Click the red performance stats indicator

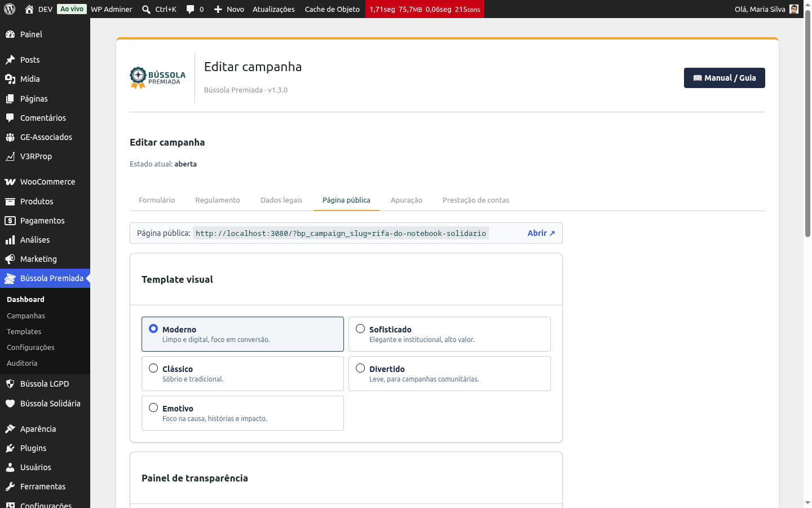[425, 9]
